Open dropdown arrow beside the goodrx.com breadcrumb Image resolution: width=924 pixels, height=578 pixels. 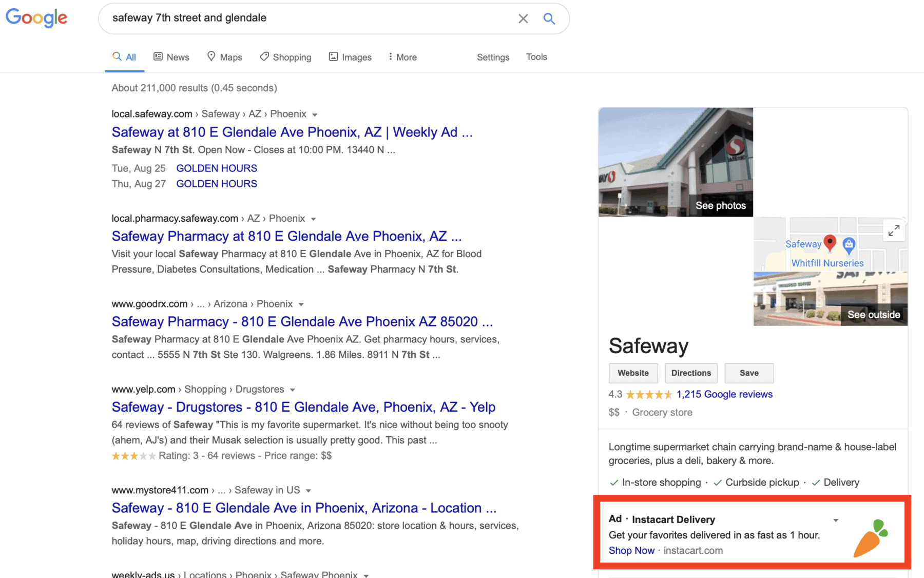tap(301, 304)
